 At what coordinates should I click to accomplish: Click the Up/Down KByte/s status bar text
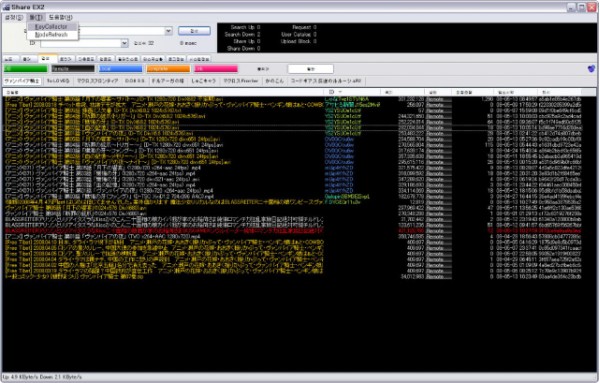pyautogui.click(x=42, y=377)
